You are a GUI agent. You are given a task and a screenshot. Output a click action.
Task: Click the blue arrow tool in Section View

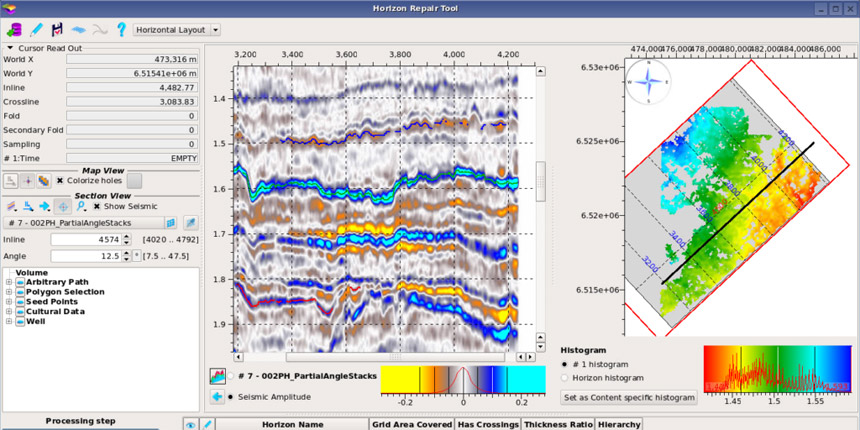tap(44, 206)
